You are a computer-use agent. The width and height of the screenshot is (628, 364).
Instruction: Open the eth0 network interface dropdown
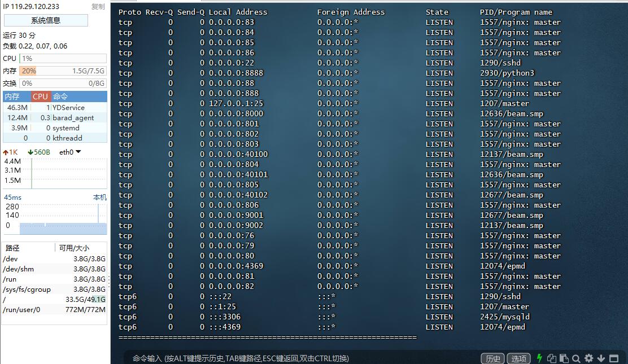tap(70, 152)
